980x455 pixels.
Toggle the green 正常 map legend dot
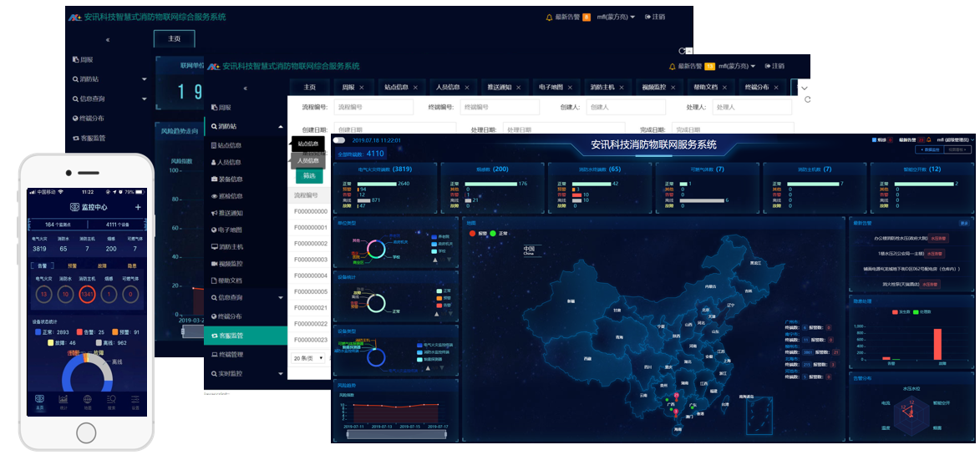[493, 234]
